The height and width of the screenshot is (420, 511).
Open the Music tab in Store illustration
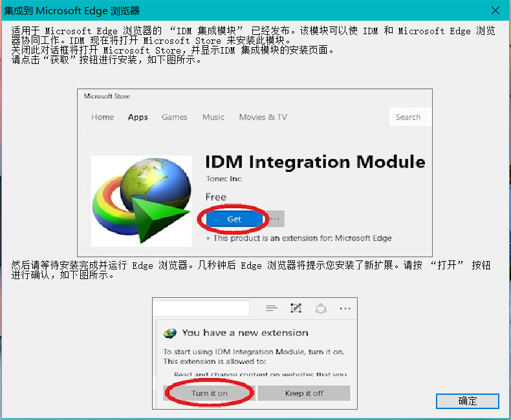[x=213, y=117]
